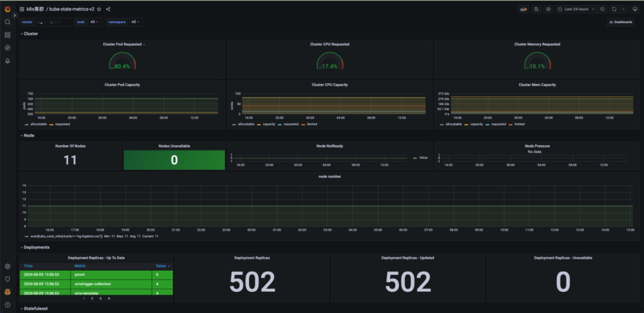
Task: Open the dashboard settings gear icon
Action: click(x=548, y=9)
